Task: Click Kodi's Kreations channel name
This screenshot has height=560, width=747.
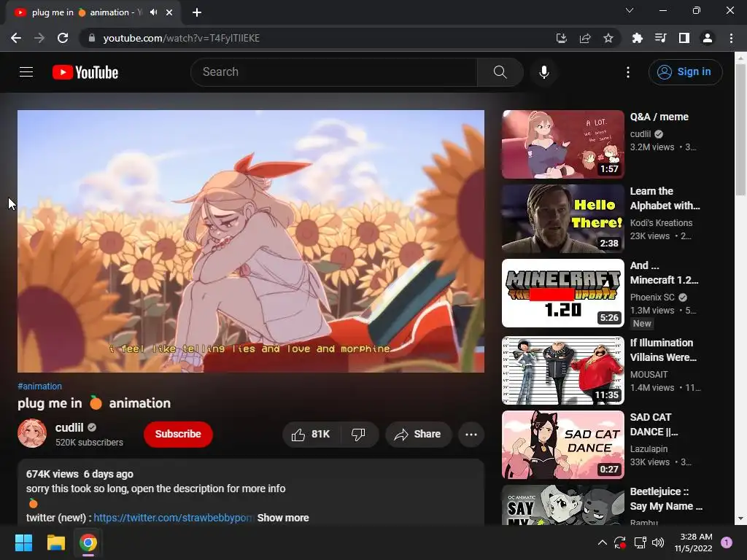Action: tap(661, 223)
